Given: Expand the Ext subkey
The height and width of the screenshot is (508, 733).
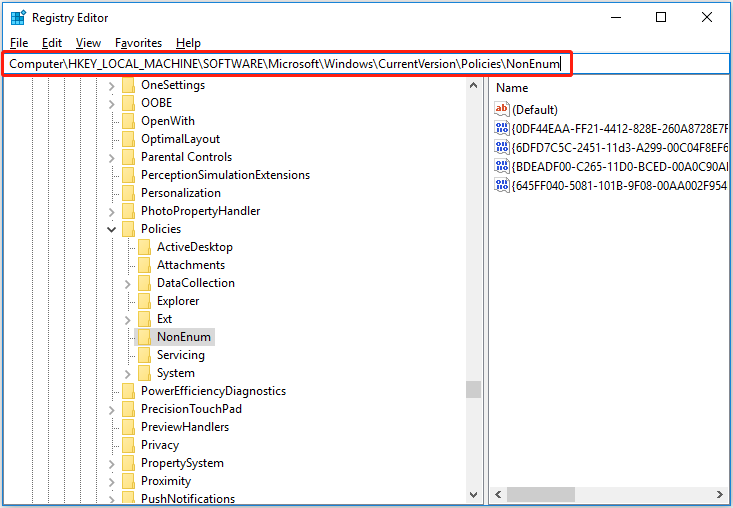Looking at the screenshot, I should pyautogui.click(x=128, y=320).
